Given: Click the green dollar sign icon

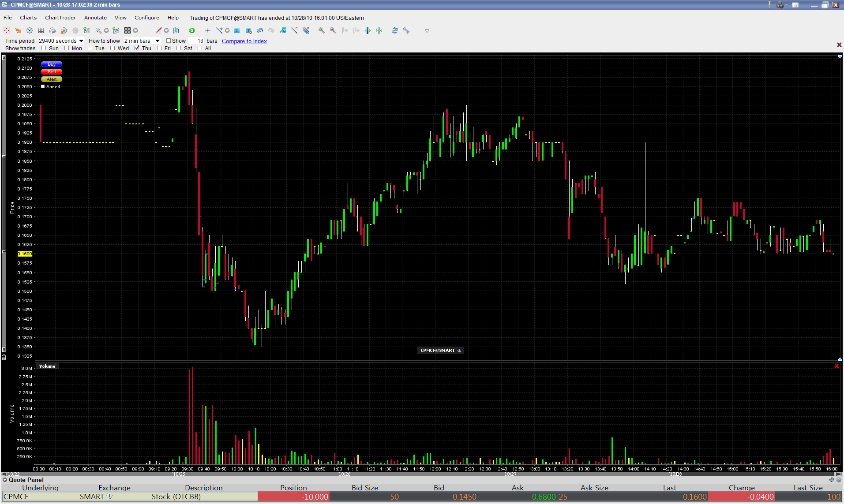Looking at the screenshot, I should pos(192,30).
